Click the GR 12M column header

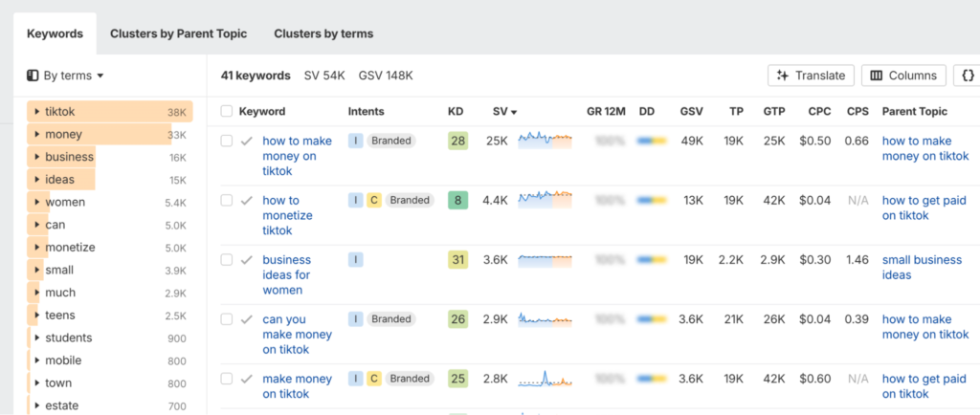point(606,112)
